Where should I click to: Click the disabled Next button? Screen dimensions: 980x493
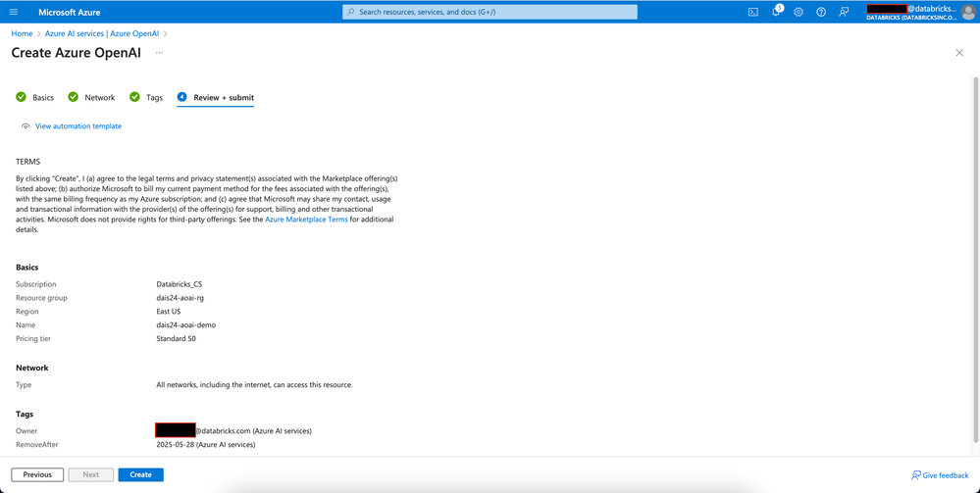[90, 475]
